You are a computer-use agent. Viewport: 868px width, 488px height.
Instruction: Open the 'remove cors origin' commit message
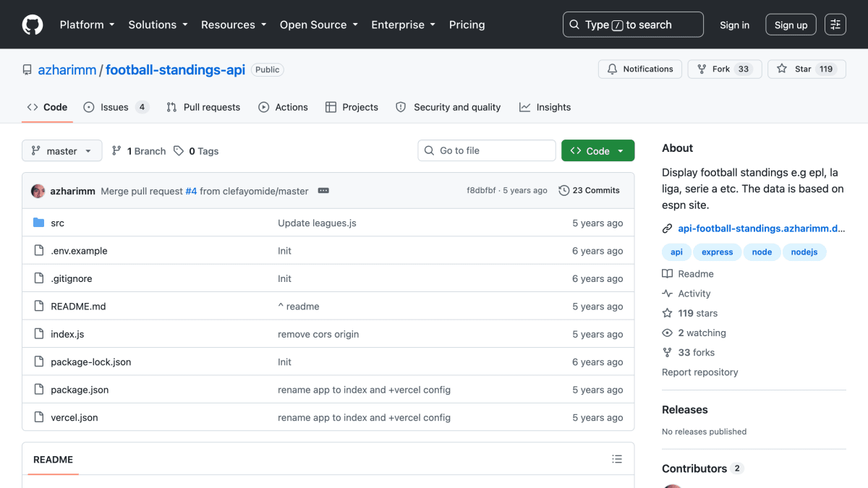coord(318,334)
